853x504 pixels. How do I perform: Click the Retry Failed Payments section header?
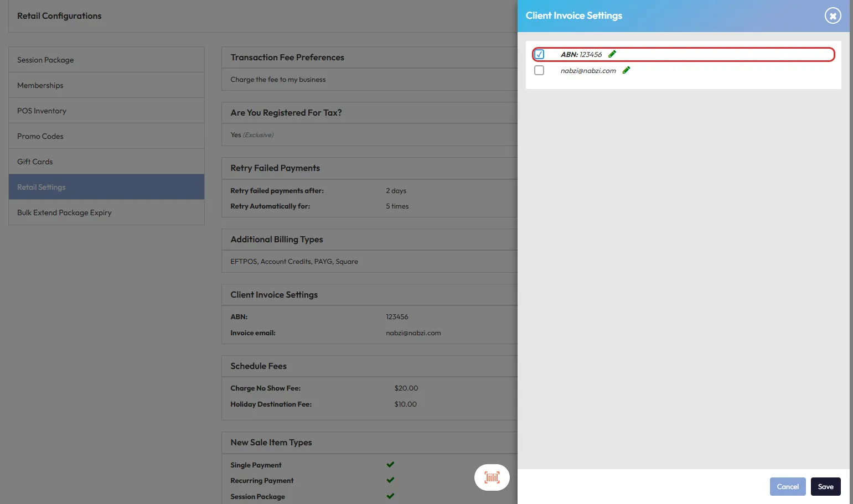click(x=275, y=168)
